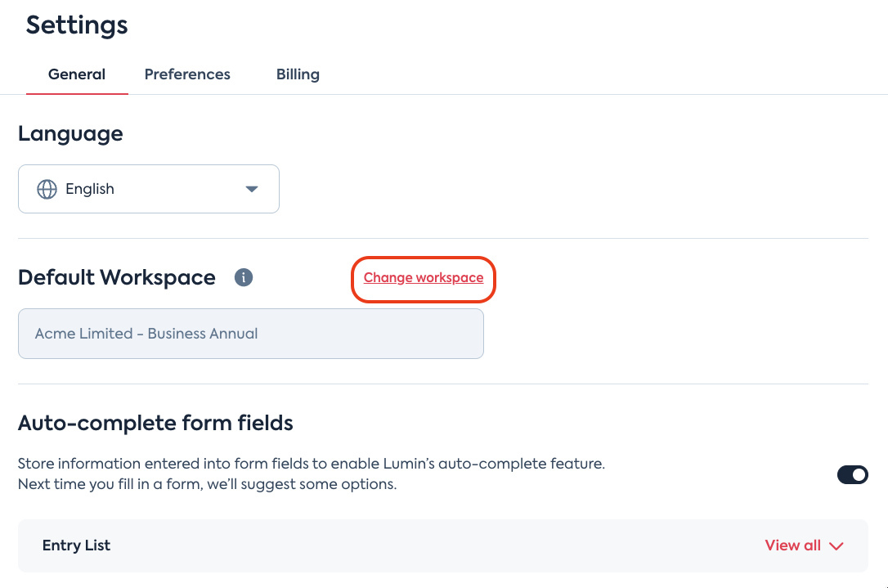Click the Entry List label
Screen dimensions: 888x588
[76, 545]
